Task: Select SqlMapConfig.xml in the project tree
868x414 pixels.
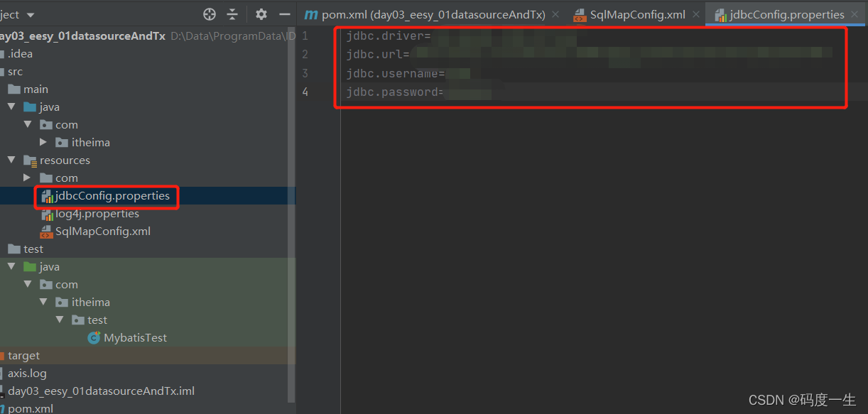Action: tap(103, 231)
